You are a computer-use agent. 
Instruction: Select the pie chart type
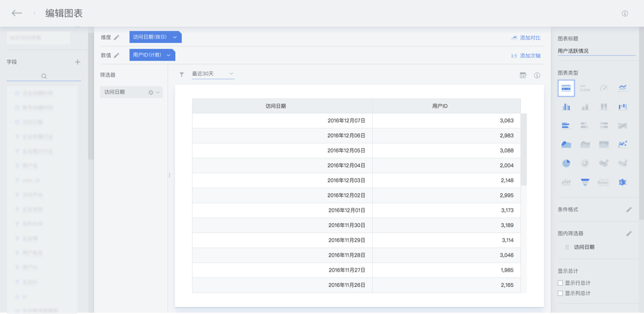566,163
